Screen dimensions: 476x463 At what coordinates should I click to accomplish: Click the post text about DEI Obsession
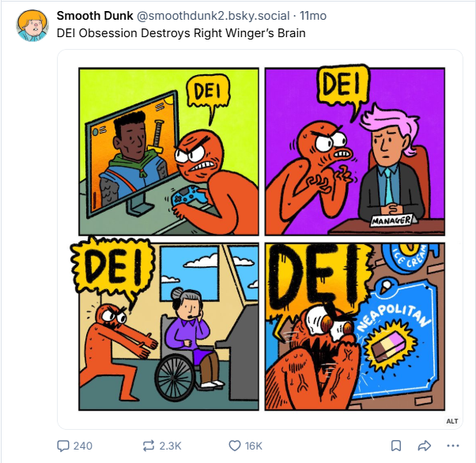(x=181, y=34)
